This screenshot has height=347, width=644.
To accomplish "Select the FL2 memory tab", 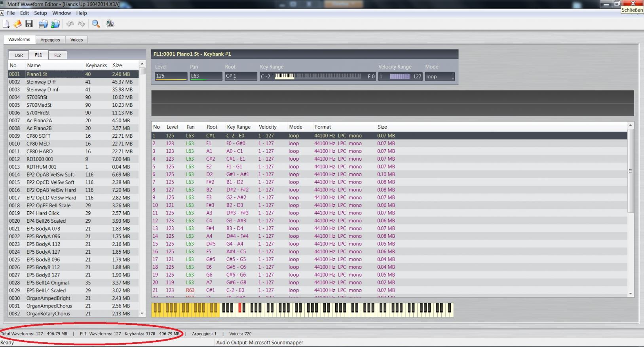I will [x=57, y=55].
